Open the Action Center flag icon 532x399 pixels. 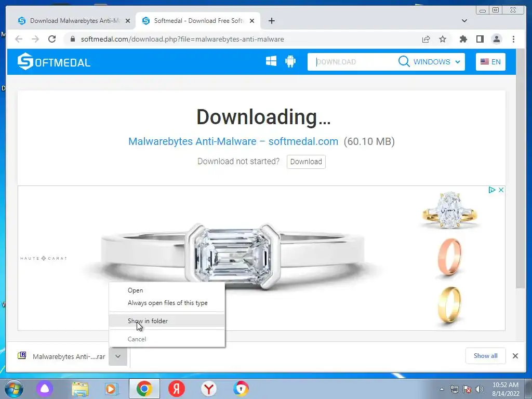(467, 389)
